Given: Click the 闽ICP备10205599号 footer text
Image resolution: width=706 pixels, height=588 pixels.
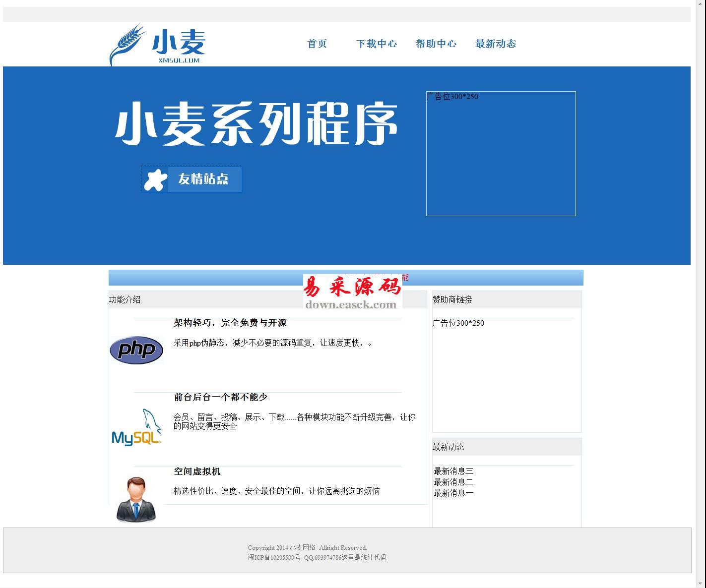Looking at the screenshot, I should (274, 557).
